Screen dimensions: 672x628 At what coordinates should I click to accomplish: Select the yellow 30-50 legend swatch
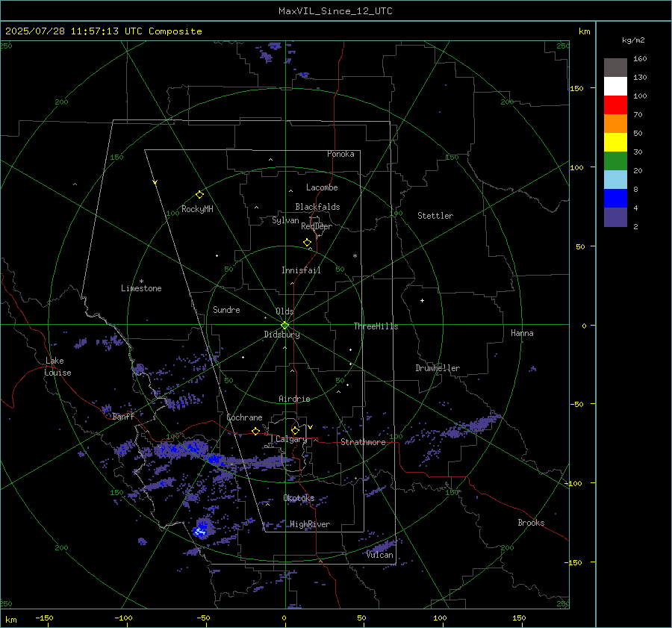[615, 143]
